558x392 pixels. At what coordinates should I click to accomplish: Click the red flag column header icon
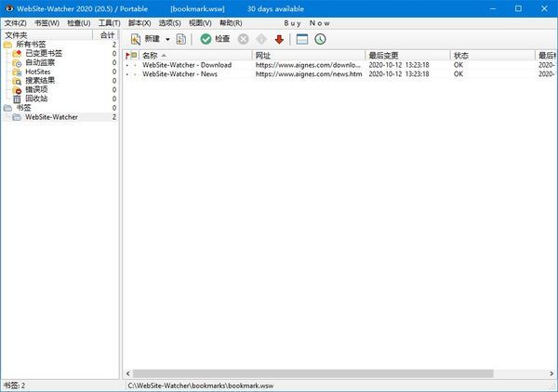point(127,55)
